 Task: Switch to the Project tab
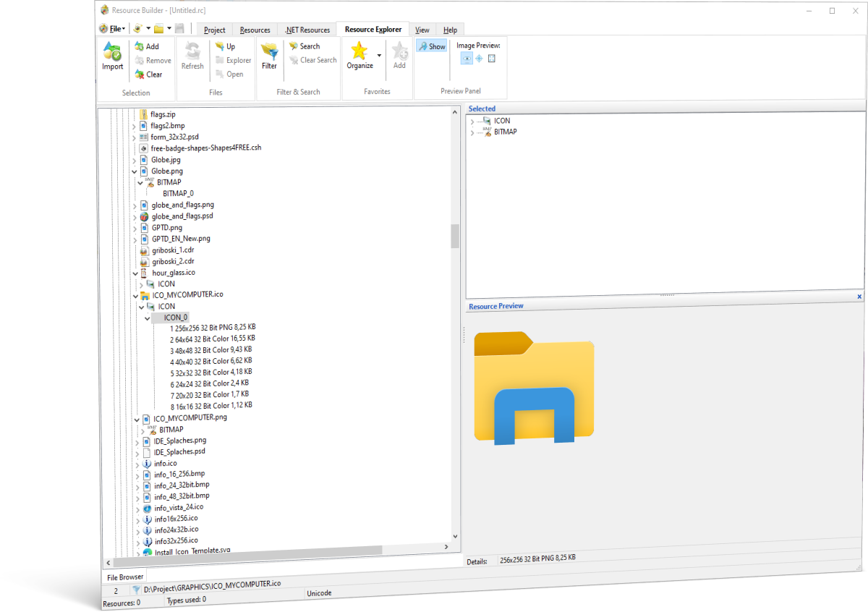point(214,30)
